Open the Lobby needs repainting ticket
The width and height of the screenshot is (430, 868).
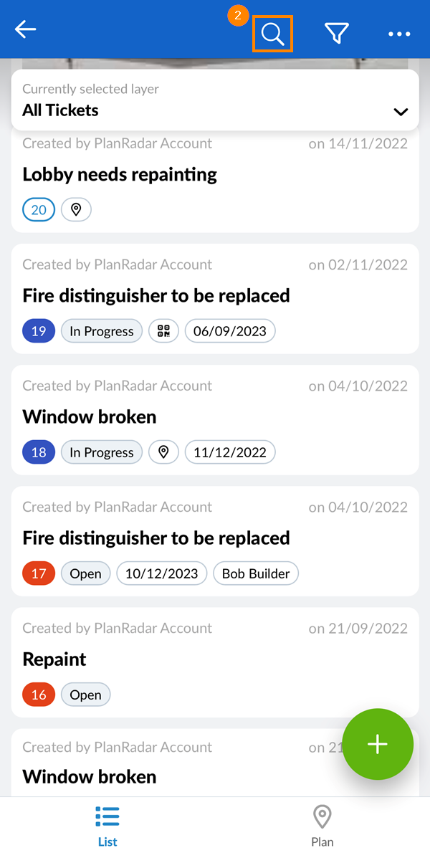click(120, 174)
